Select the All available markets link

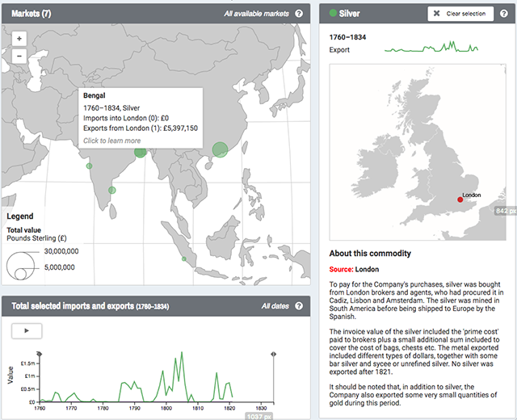257,14
